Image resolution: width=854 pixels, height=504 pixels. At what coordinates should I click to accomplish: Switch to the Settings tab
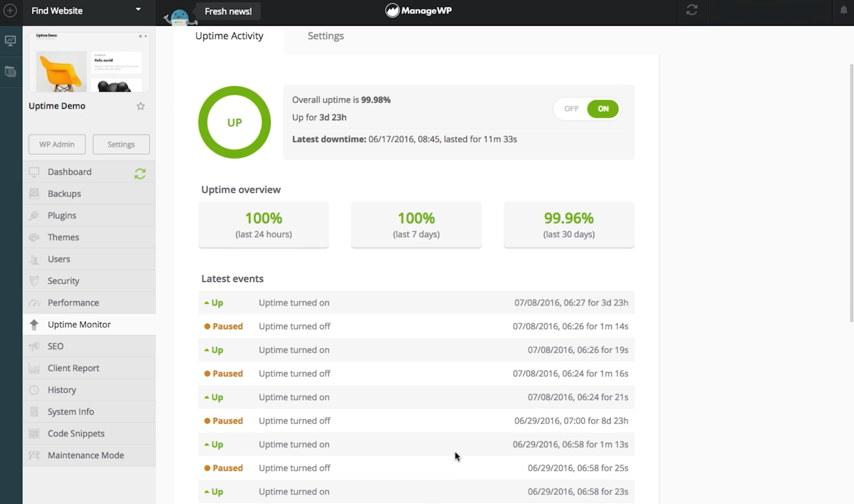[x=326, y=36]
